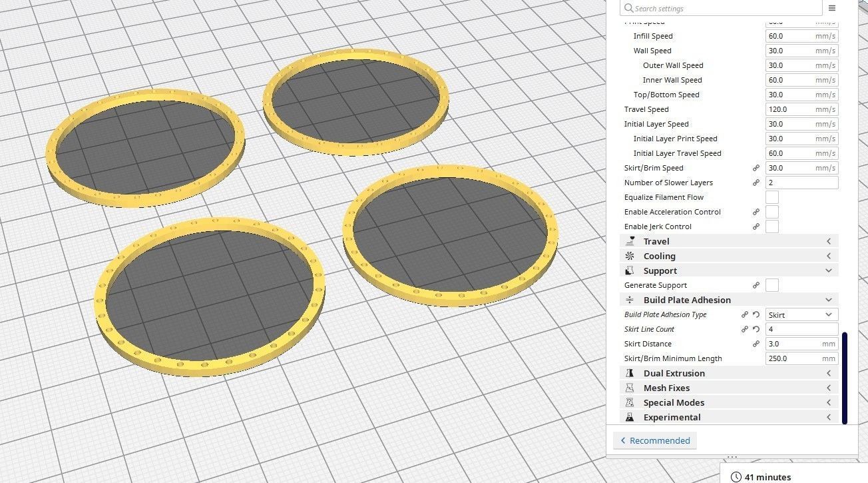Edit the Travel Speed value field
Screen dimensions: 868x483
pyautogui.click(x=802, y=109)
